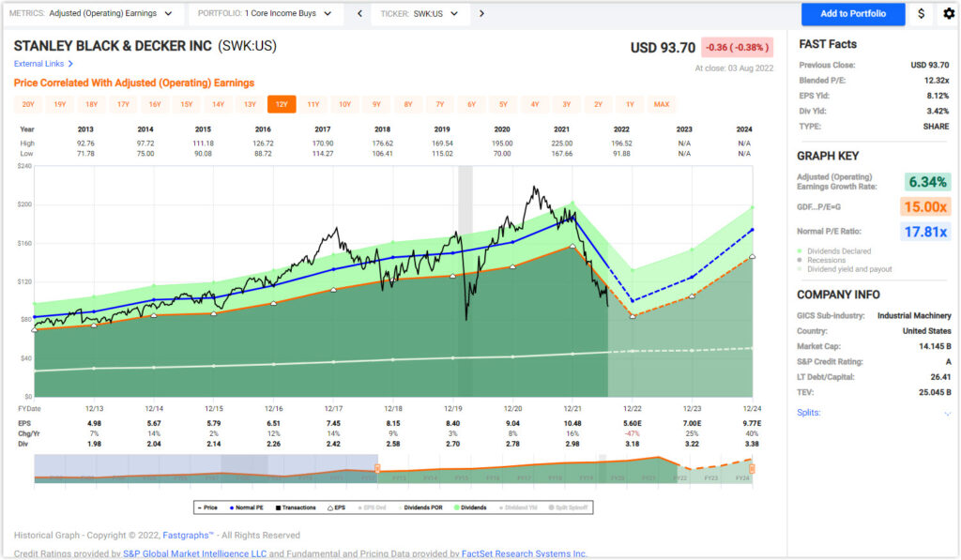The width and height of the screenshot is (961, 560).
Task: Click the right handle of range navigator
Action: click(752, 469)
